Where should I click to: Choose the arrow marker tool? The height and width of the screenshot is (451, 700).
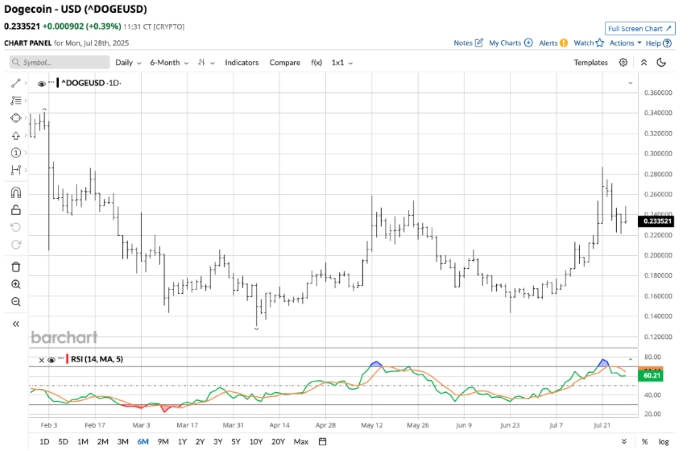16,135
